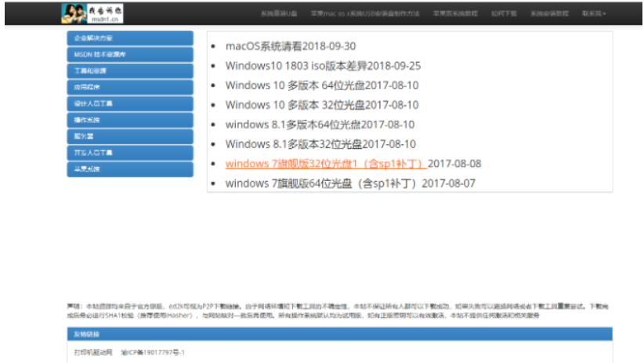Select 应用程序 in the sidebar

130,87
